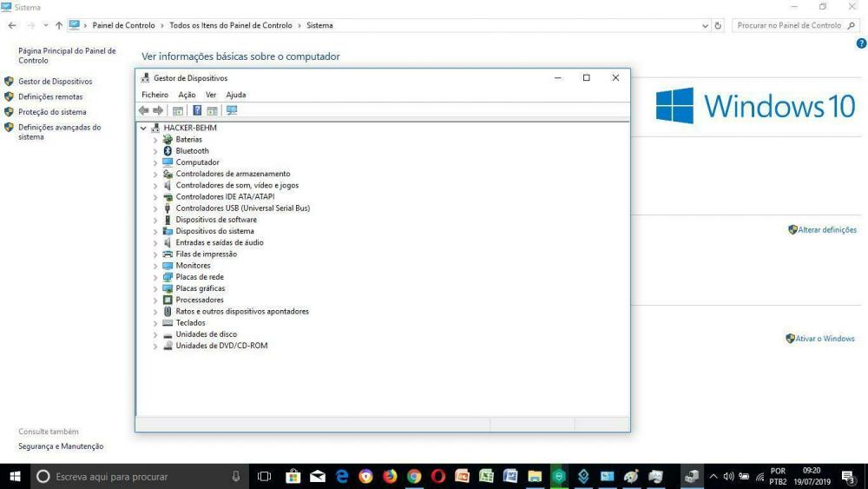
Task: Click the Processadores chip icon
Action: click(x=168, y=300)
